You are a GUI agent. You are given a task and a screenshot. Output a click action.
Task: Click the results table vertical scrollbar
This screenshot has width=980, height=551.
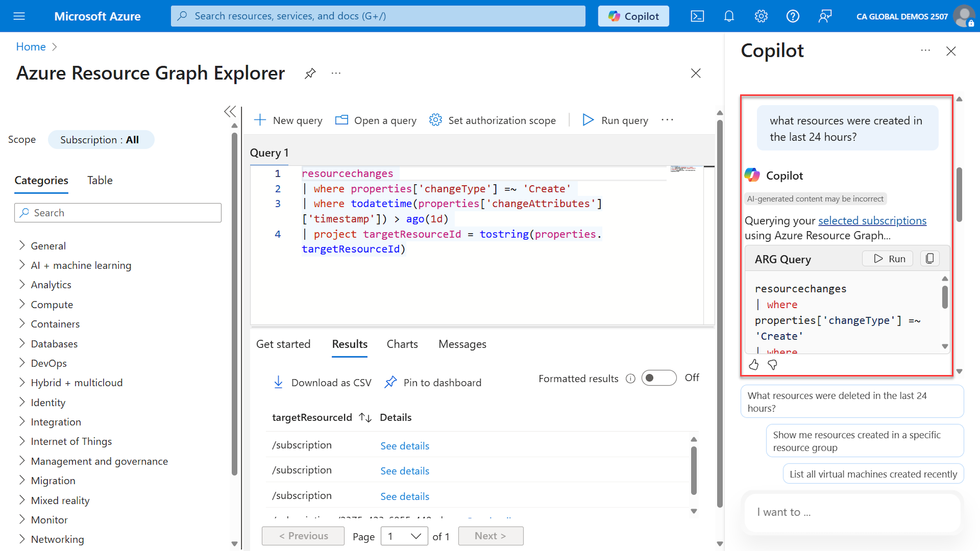pyautogui.click(x=693, y=471)
